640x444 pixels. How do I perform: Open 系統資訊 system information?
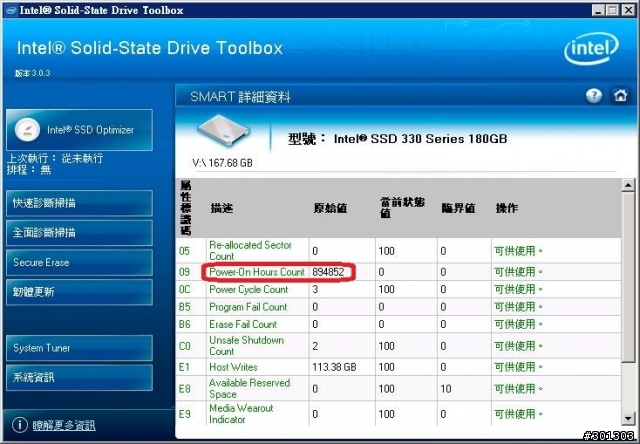tap(79, 377)
